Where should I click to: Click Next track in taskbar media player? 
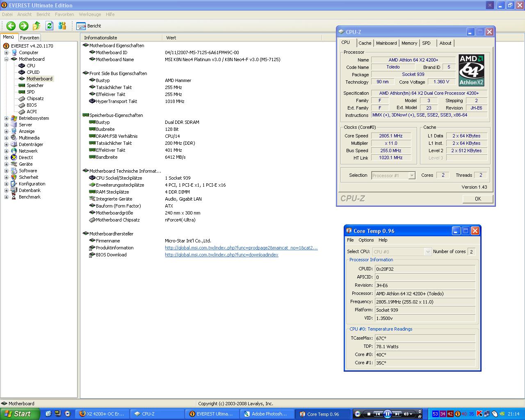[x=397, y=414]
